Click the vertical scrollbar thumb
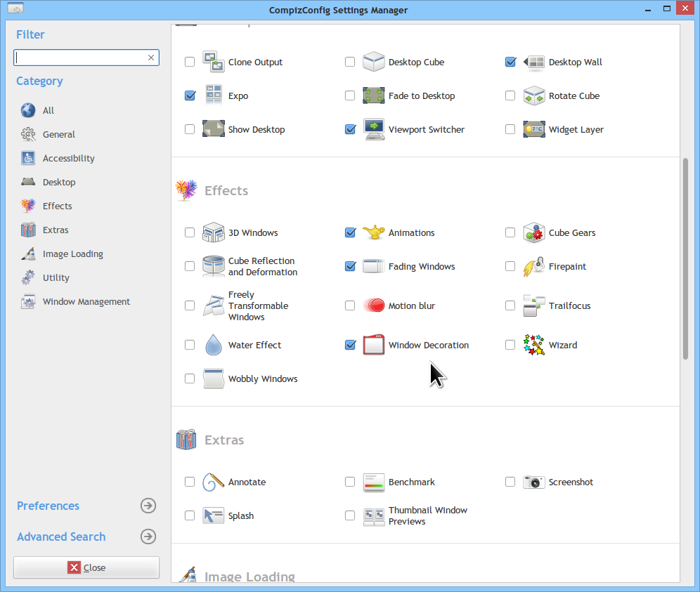Viewport: 700px width, 592px height. tap(685, 258)
